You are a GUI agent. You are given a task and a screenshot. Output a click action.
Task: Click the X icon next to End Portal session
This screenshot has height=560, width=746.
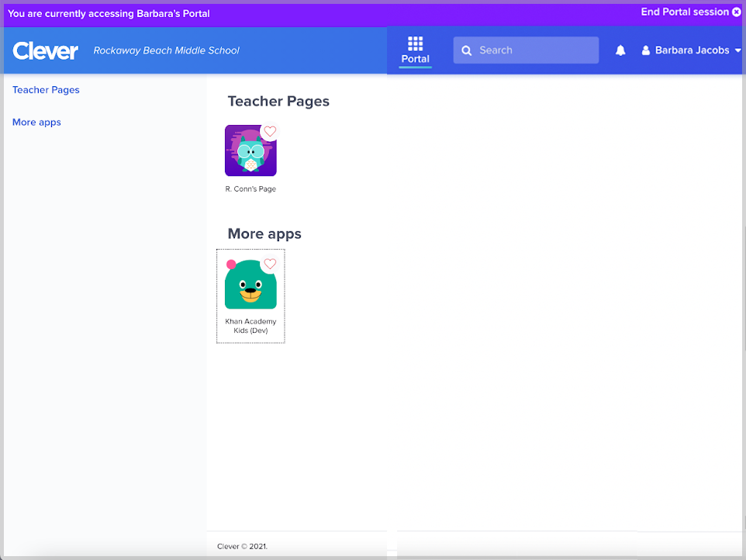pos(736,12)
